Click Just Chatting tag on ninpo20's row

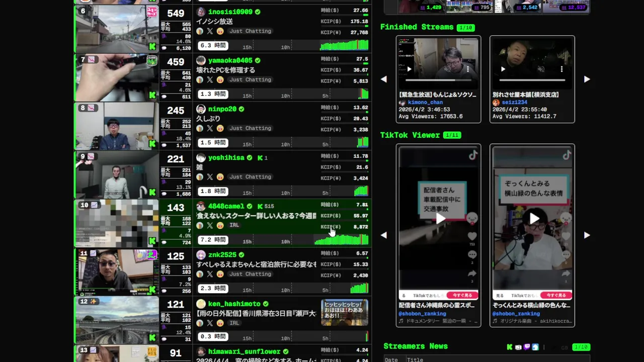click(250, 129)
